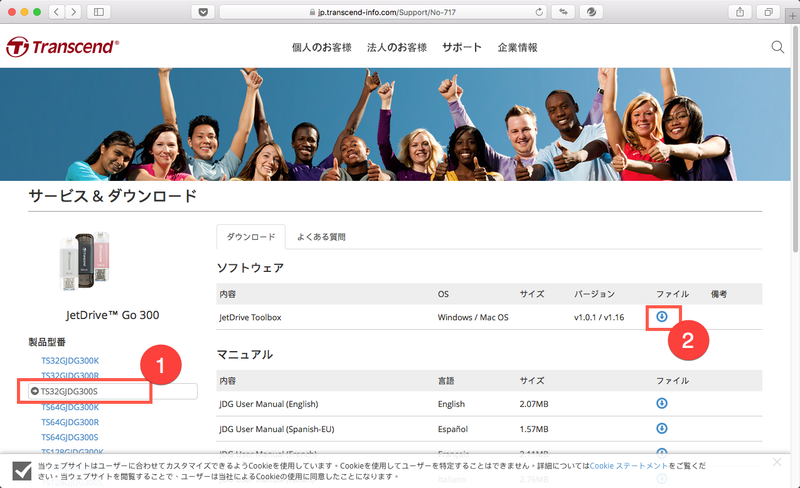Open the 法人のお客様 menu
The width and height of the screenshot is (800, 488).
click(396, 47)
